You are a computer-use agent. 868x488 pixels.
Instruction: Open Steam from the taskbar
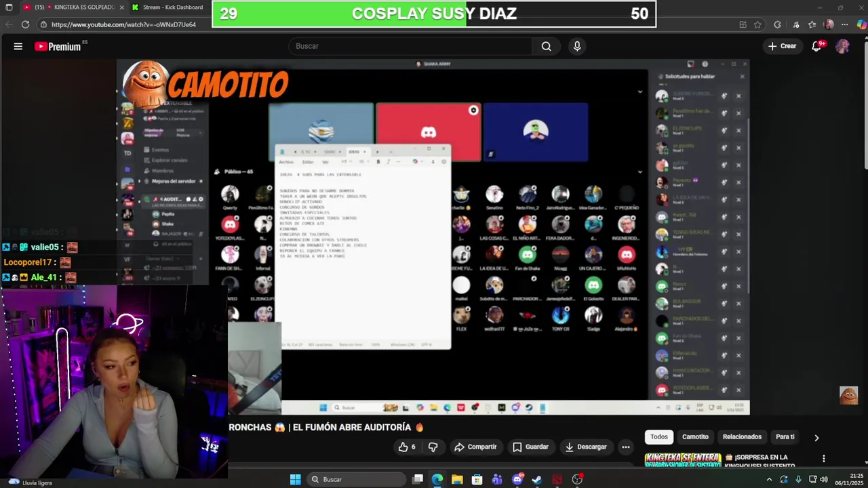coord(537,479)
